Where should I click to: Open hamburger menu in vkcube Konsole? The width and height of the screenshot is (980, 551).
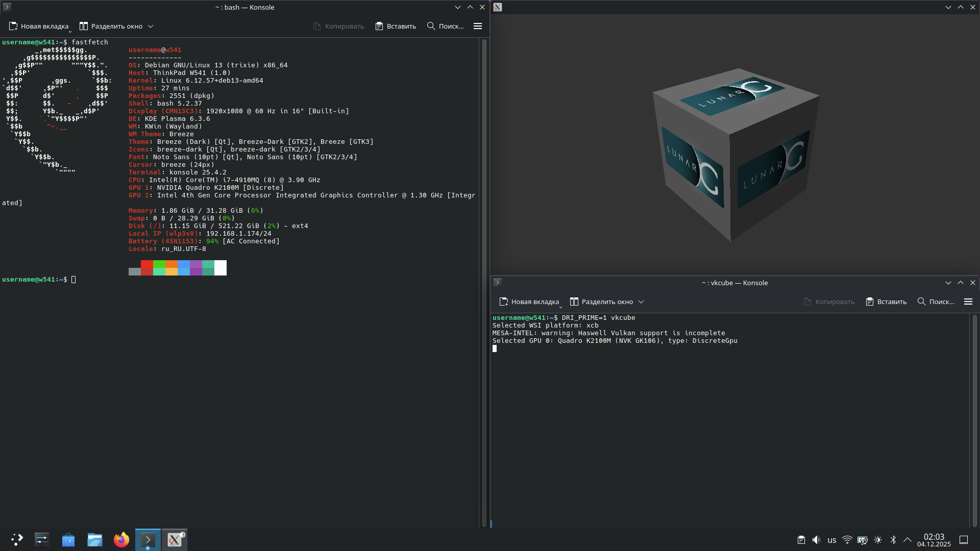click(x=968, y=302)
